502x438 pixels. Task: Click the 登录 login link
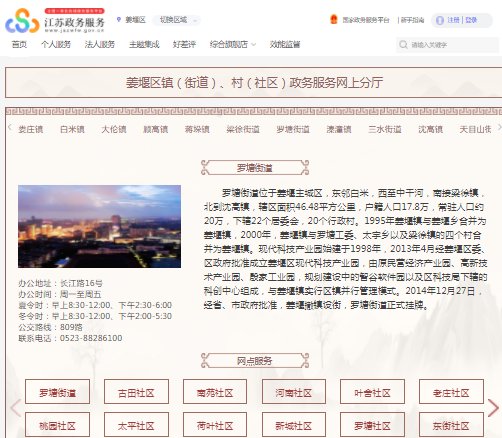pyautogui.click(x=471, y=20)
